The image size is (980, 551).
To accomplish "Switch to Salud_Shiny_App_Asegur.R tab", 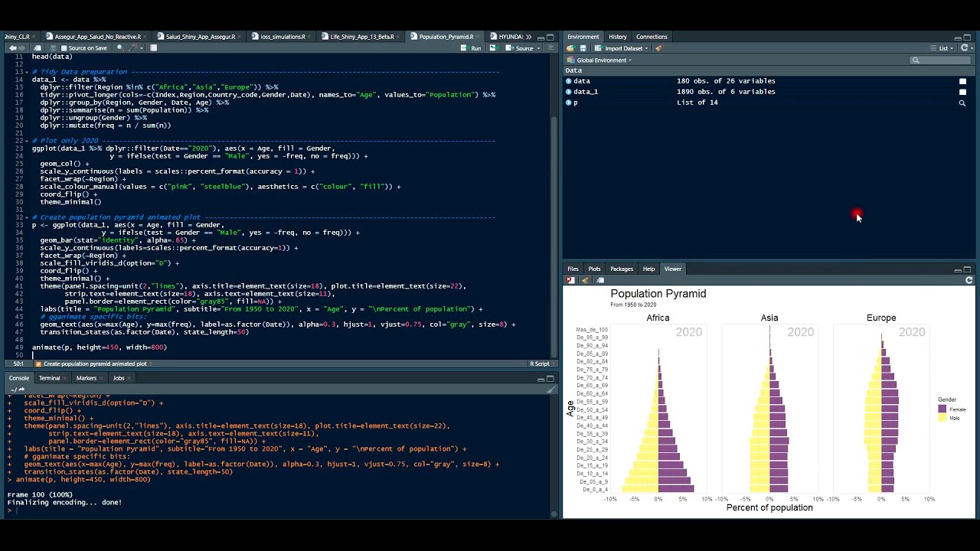I will pos(196,37).
